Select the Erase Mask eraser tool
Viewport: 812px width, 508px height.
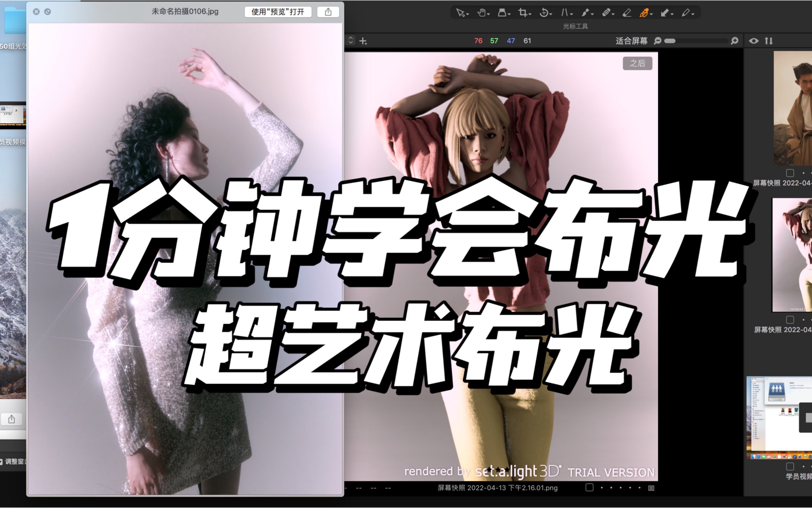627,13
